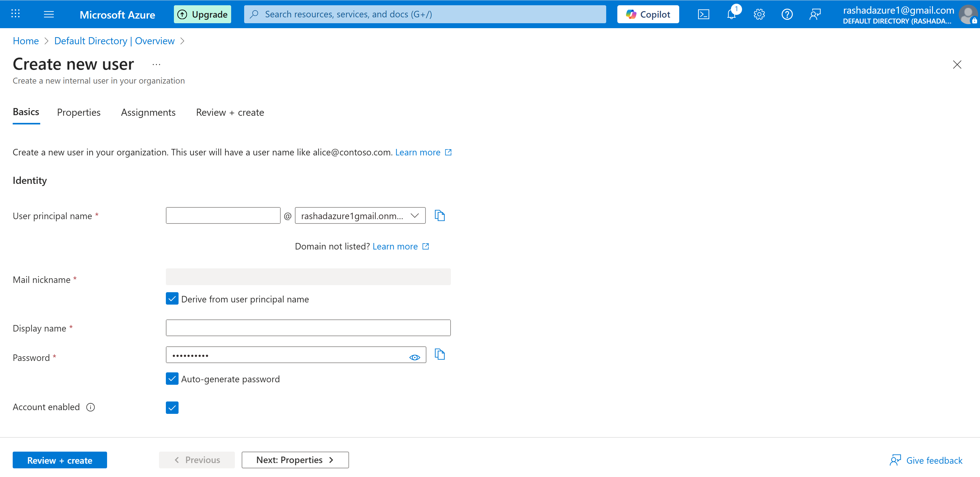
Task: Open portal settings gear
Action: [759, 15]
